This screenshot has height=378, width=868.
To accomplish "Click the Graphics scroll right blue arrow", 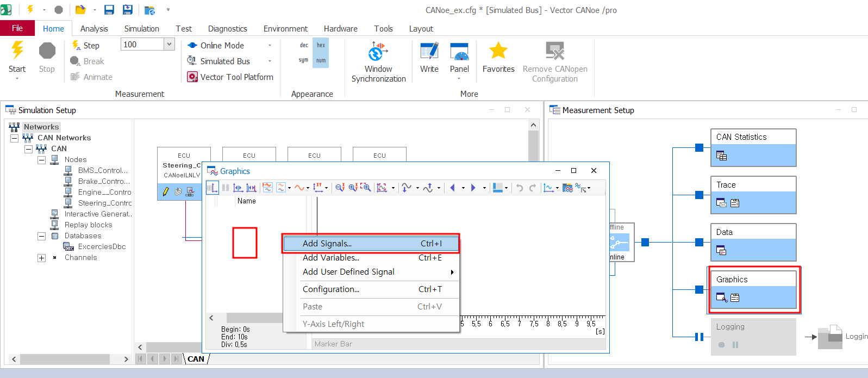I will tap(473, 188).
